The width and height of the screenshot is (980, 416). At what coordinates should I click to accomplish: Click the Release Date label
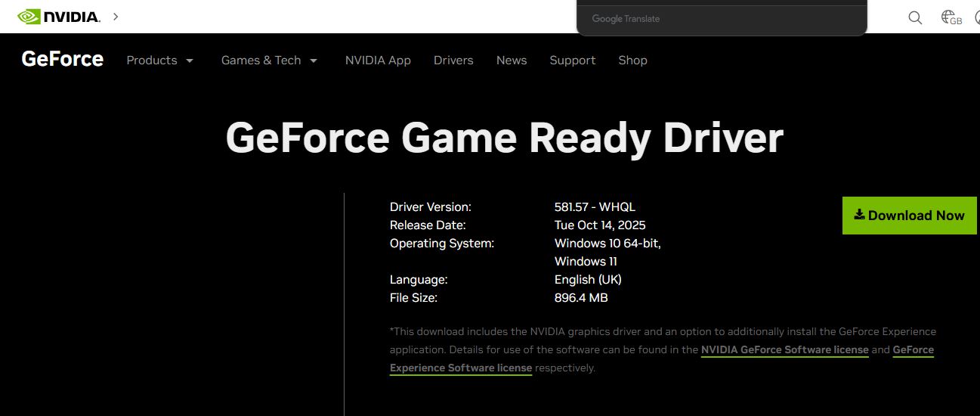coord(428,225)
